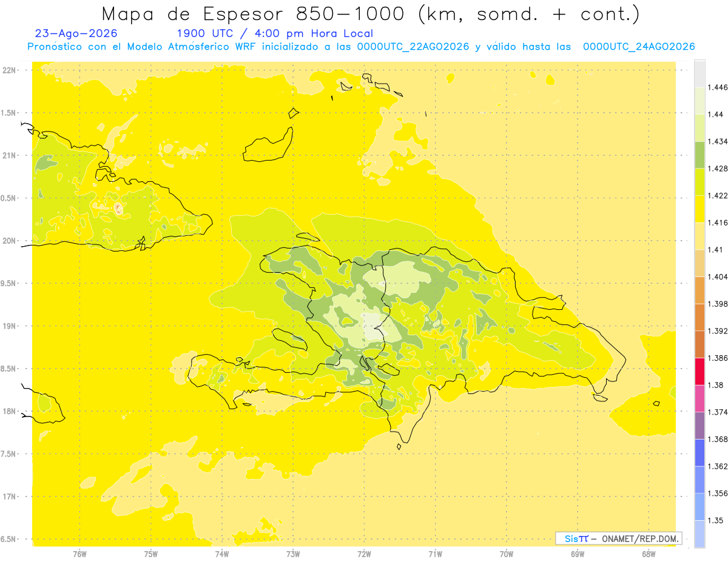Click the legend value '1.368'
Screen dimensions: 728x562
[717, 439]
